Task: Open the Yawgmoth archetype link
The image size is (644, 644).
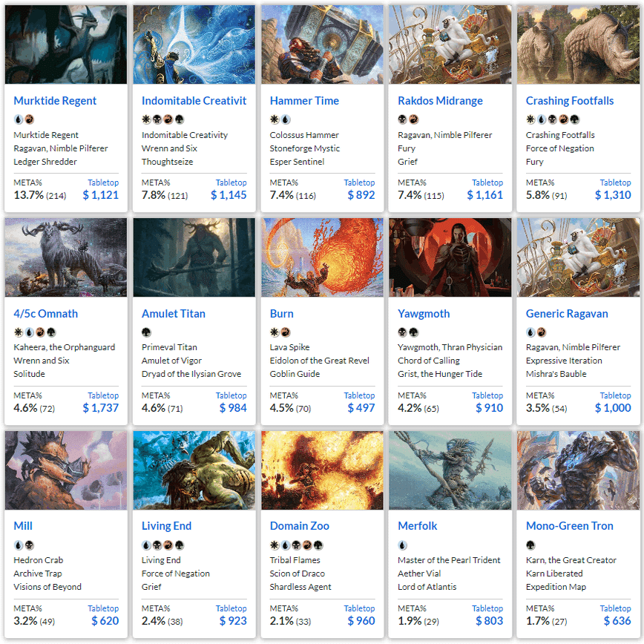Action: (x=424, y=313)
